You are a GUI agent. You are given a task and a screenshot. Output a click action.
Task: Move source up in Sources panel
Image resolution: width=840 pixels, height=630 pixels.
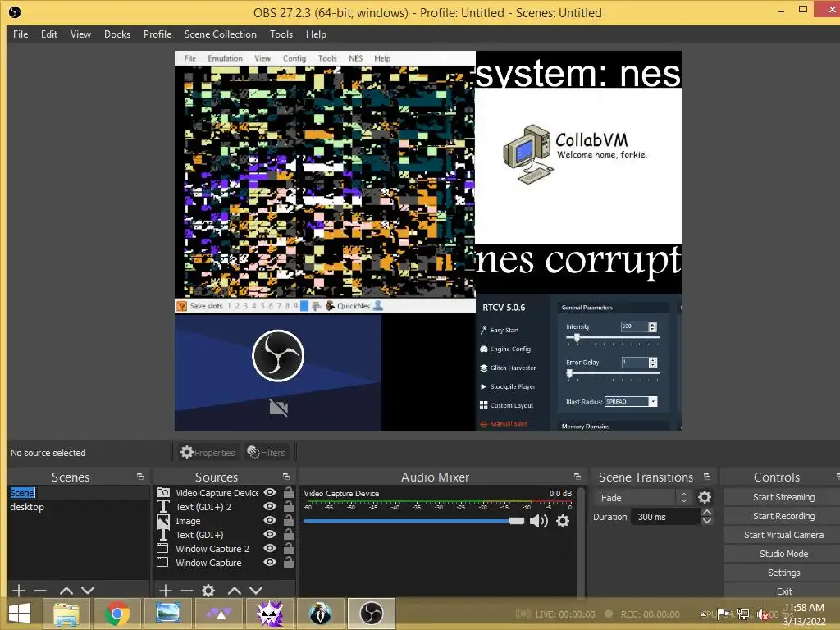click(x=234, y=591)
